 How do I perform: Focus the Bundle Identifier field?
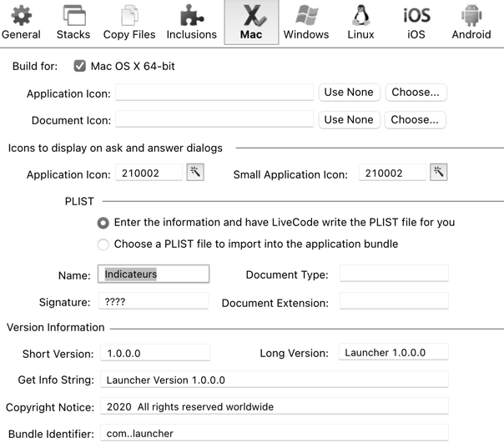[274, 434]
